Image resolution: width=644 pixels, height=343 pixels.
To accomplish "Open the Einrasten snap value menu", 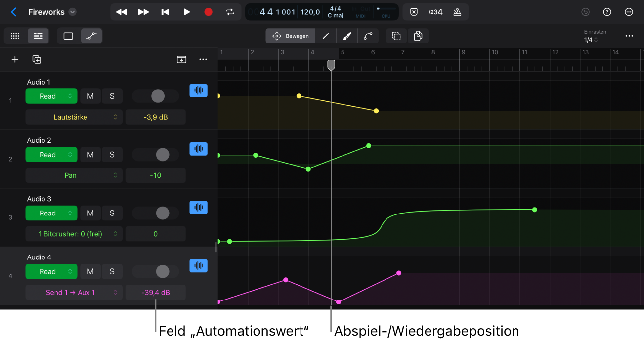I will tap(591, 40).
